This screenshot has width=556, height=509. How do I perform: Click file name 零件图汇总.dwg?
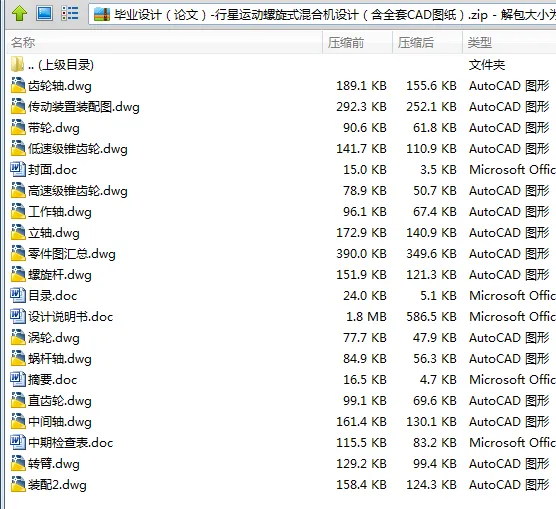72,254
